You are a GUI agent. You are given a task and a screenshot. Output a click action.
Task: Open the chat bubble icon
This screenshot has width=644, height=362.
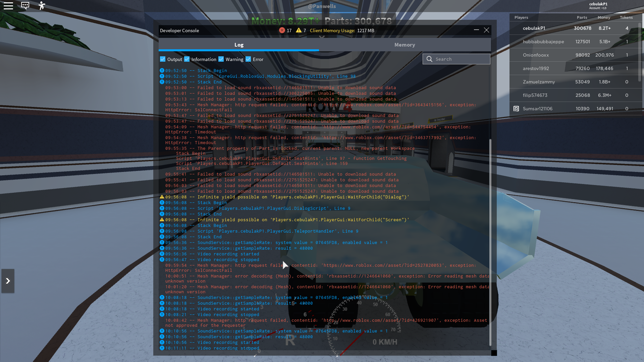coord(25,6)
